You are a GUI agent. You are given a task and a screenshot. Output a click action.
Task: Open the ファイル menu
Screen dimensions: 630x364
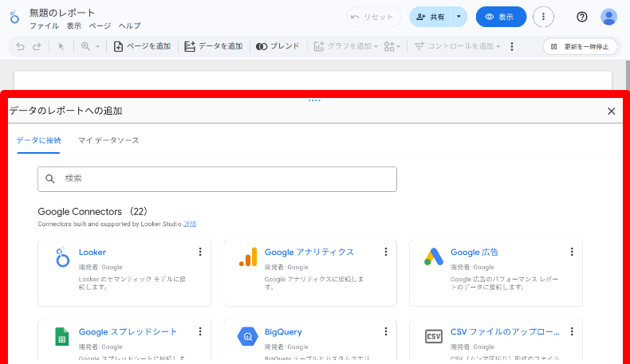[x=44, y=26]
